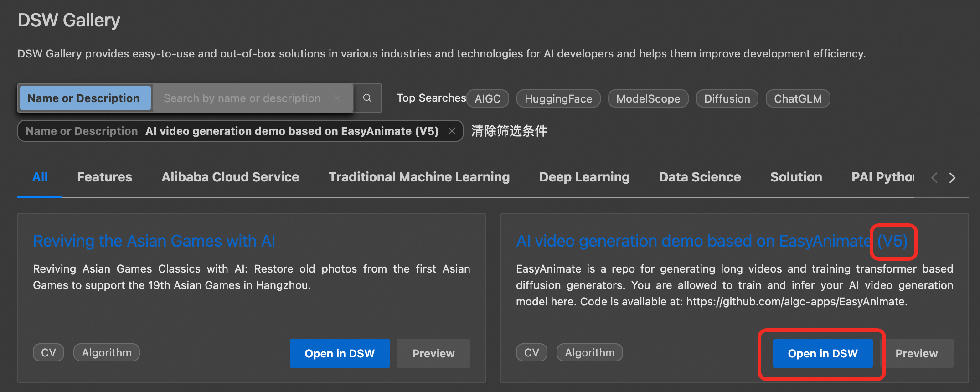The height and width of the screenshot is (392, 980).
Task: Preview the Reviving Asian Games notebook
Action: [433, 353]
